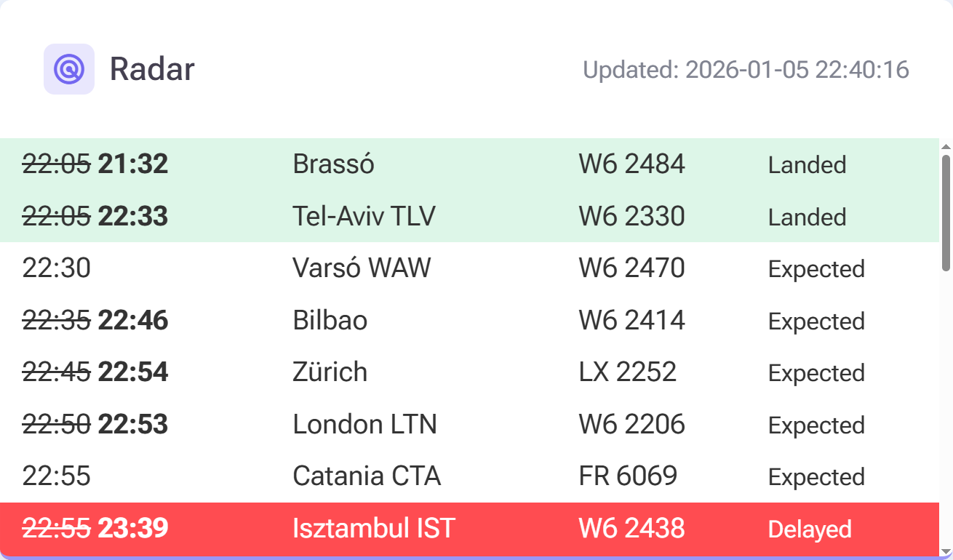Click the Expected status for Zürich
953x560 pixels.
tap(816, 373)
